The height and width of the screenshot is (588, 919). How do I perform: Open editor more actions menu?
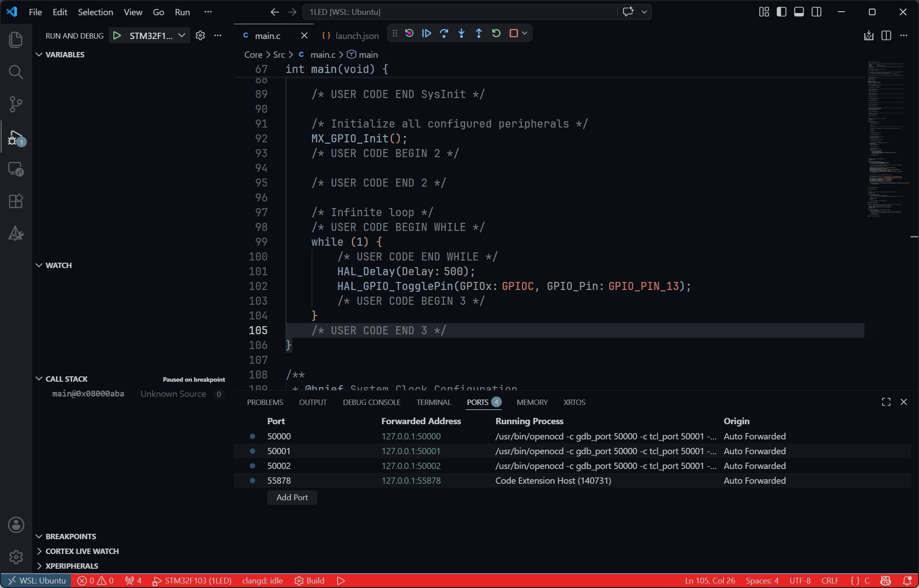click(903, 35)
